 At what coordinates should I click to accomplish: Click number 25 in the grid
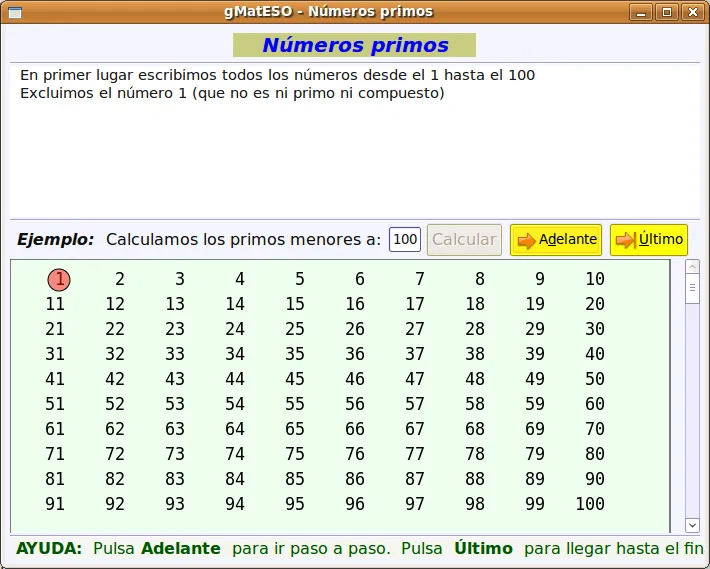tap(295, 329)
